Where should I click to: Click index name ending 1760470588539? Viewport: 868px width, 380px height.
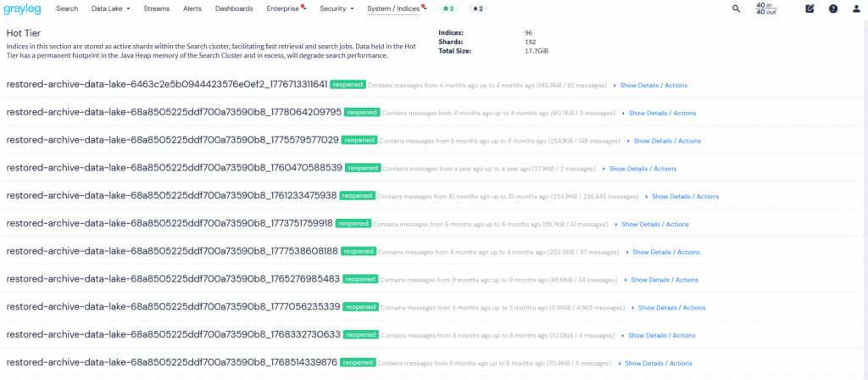[x=175, y=168]
